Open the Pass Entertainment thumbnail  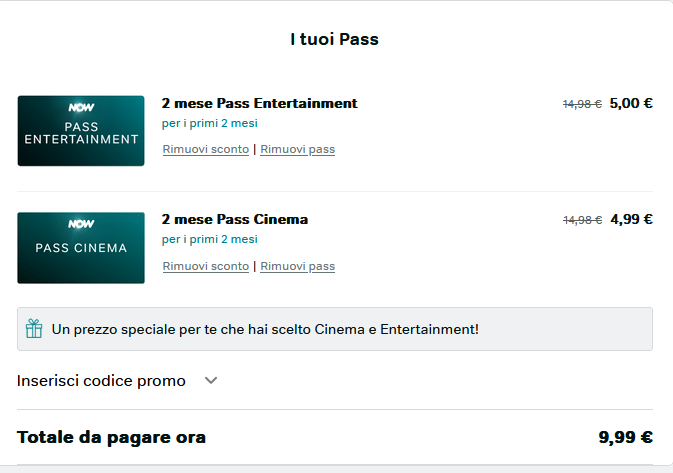click(81, 131)
